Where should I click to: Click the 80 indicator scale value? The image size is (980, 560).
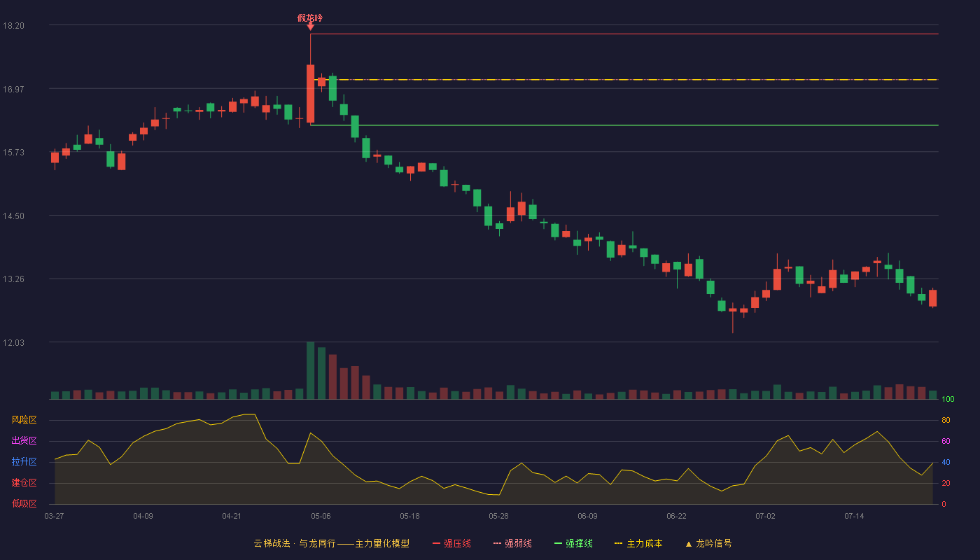click(x=946, y=420)
